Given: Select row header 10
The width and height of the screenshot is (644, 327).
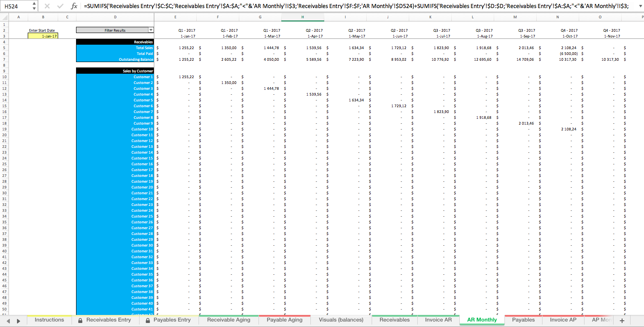Looking at the screenshot, I should (4, 77).
